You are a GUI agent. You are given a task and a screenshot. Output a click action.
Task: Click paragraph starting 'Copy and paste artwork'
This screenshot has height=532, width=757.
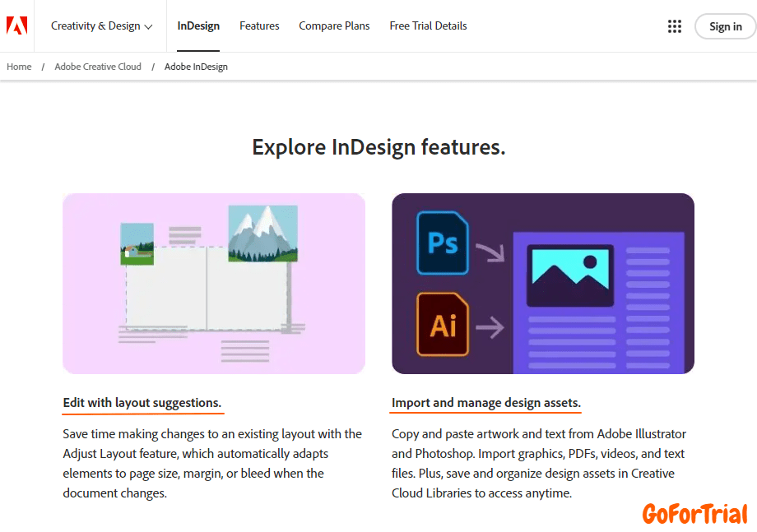pyautogui.click(x=539, y=463)
